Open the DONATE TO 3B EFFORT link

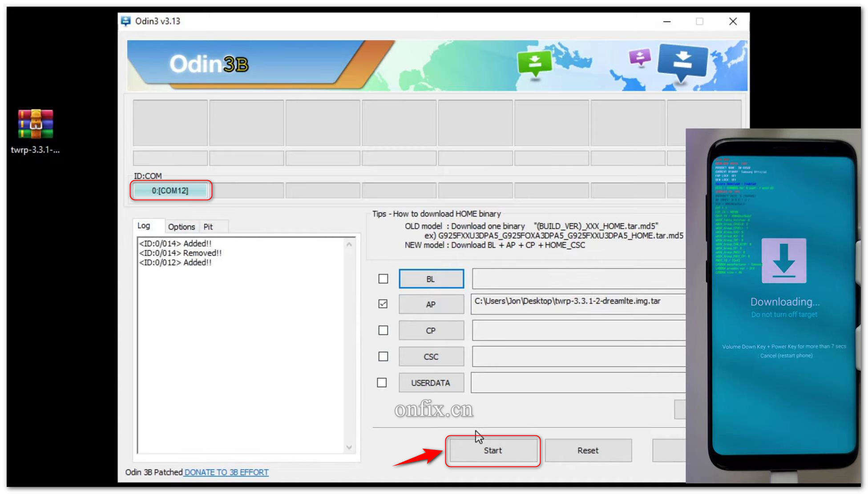tap(226, 472)
